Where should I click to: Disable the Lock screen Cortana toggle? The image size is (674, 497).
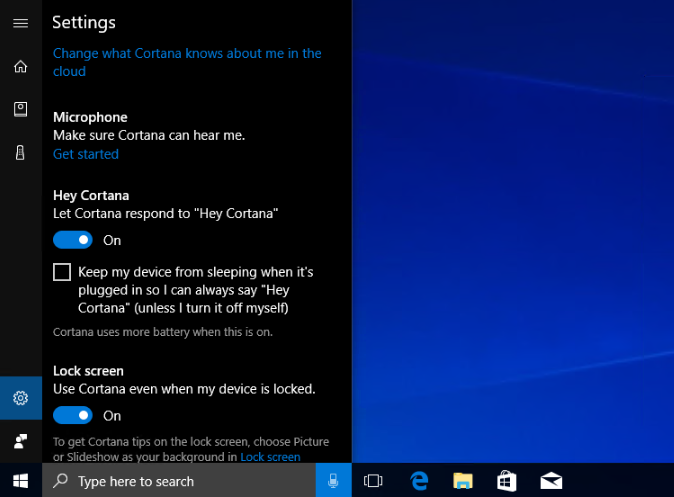(73, 415)
